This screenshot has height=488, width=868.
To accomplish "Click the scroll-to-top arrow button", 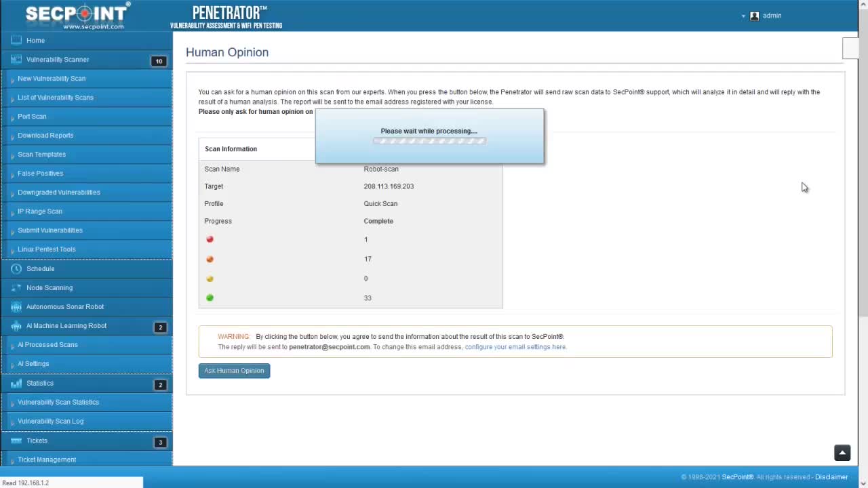I will click(842, 453).
